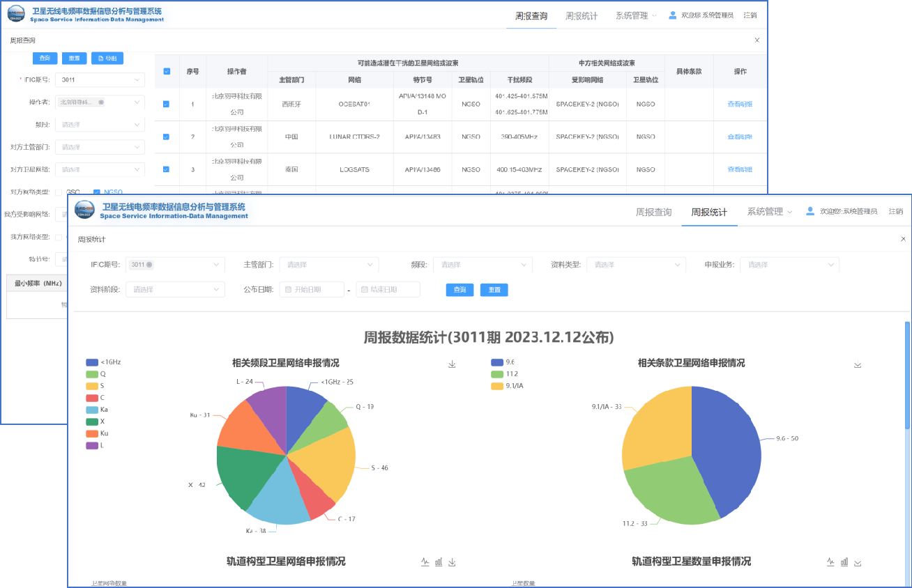Uncheck the select-all checkbox in table header
The height and width of the screenshot is (588, 912).
tap(166, 71)
